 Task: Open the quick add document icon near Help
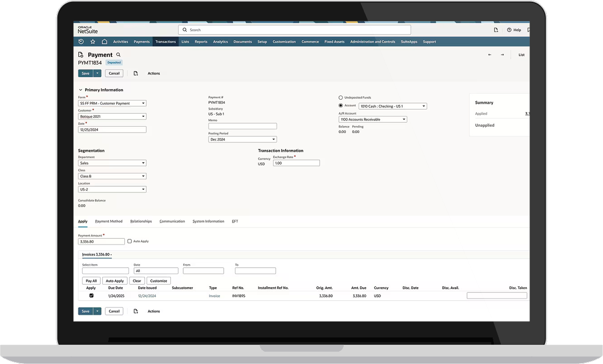(x=496, y=30)
